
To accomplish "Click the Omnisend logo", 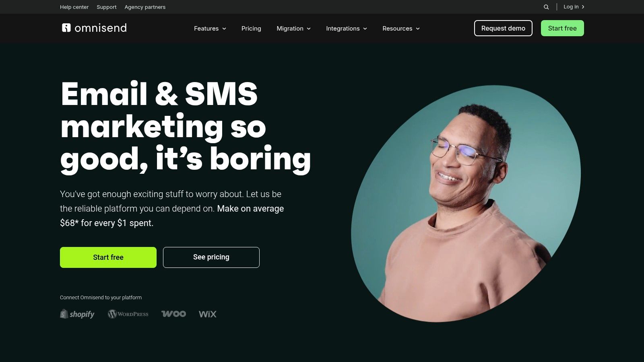I will (94, 28).
